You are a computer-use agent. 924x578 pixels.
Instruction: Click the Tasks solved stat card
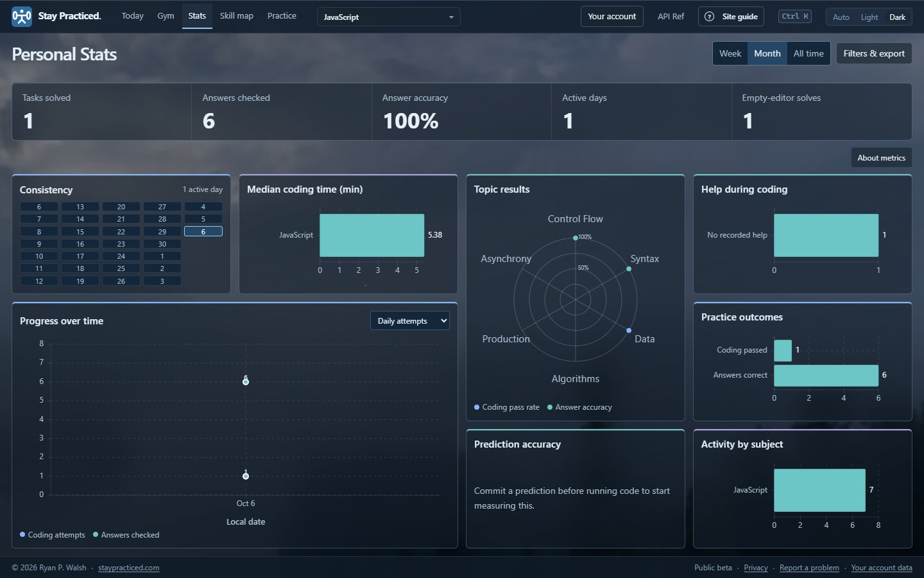(101, 112)
